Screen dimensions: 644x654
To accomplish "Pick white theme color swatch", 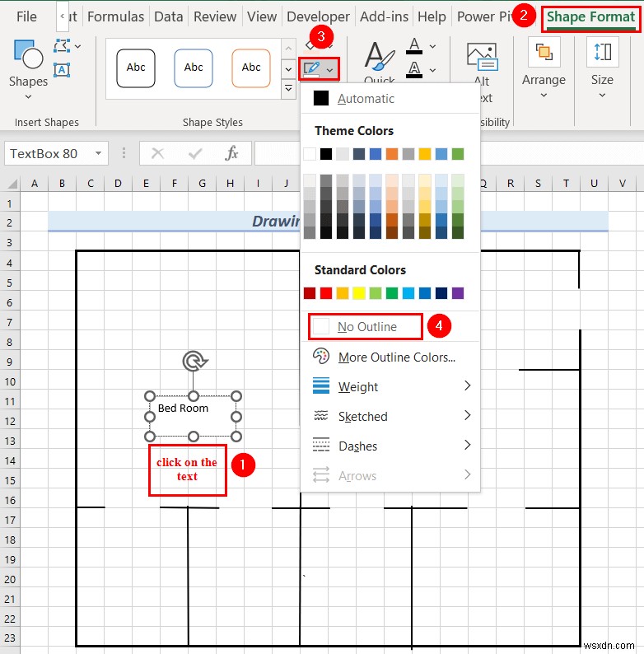I will tap(310, 154).
